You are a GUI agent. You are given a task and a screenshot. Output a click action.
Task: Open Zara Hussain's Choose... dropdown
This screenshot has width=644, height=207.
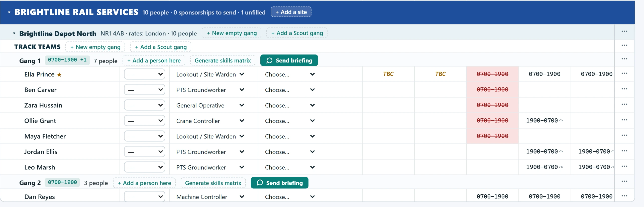pyautogui.click(x=290, y=105)
